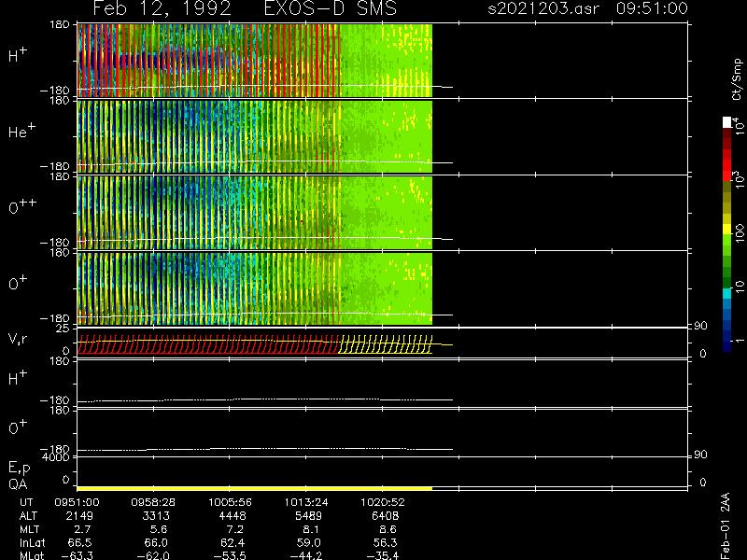Image resolution: width=747 pixels, height=560 pixels.
Task: Click MLT value "7.2"
Action: (234, 529)
